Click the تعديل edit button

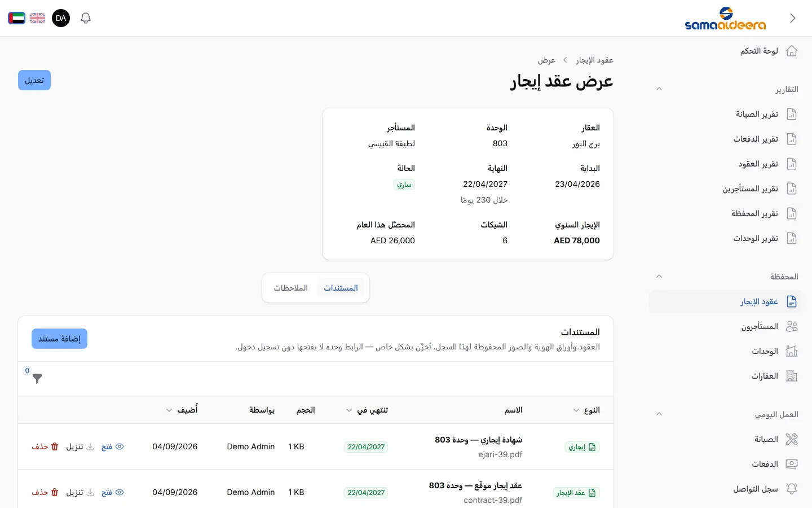click(x=34, y=80)
